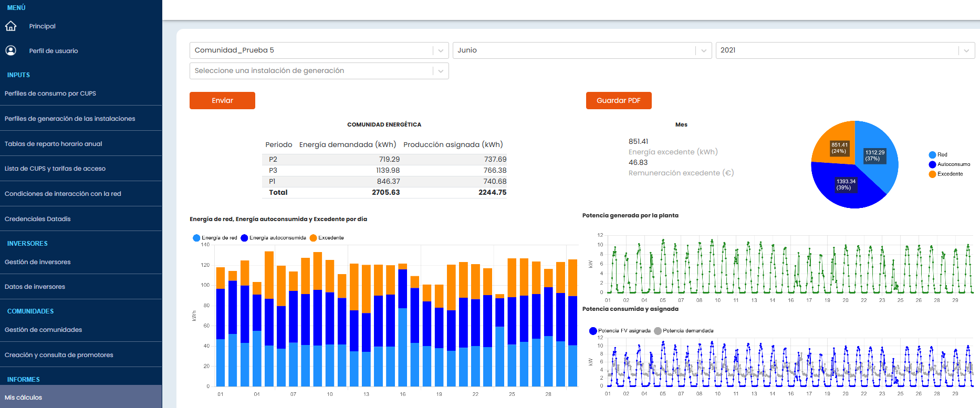Open Perfiles de generación de las instalaciones

70,119
